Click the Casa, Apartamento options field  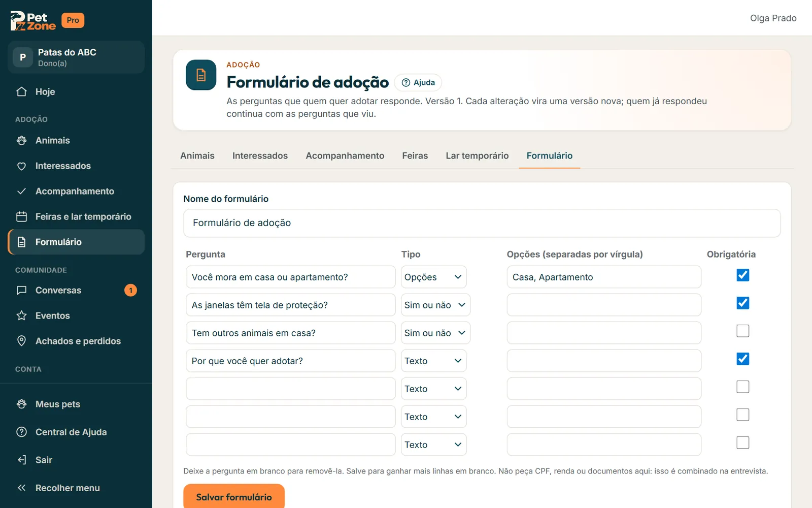[604, 277]
